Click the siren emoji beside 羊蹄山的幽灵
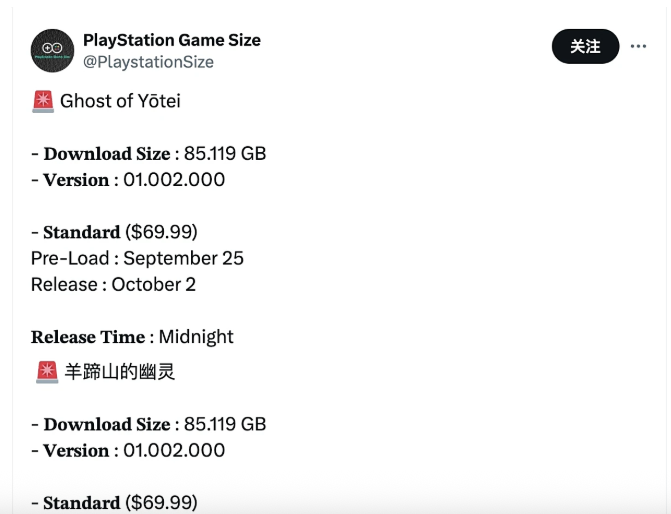The image size is (671, 514). click(47, 372)
